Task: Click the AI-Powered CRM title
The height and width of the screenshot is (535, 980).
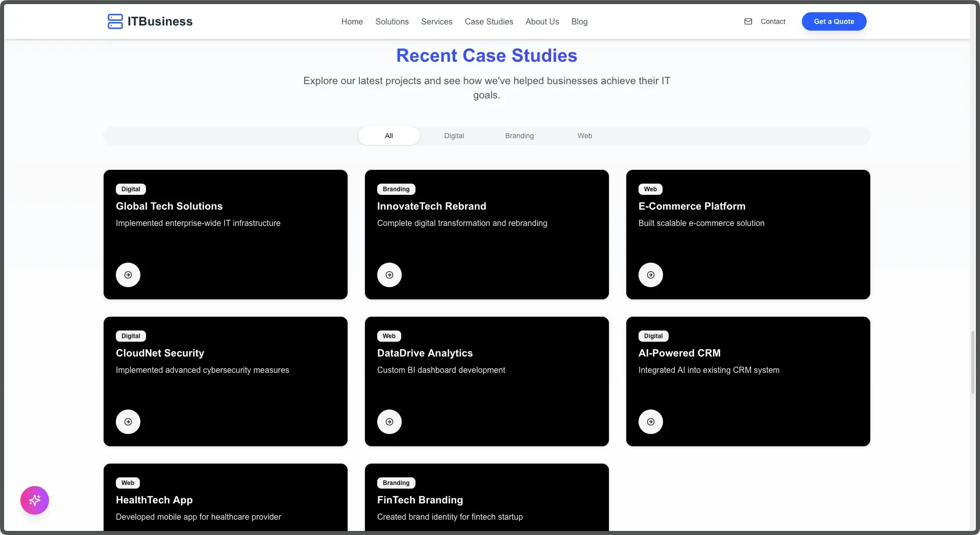Action: (679, 353)
